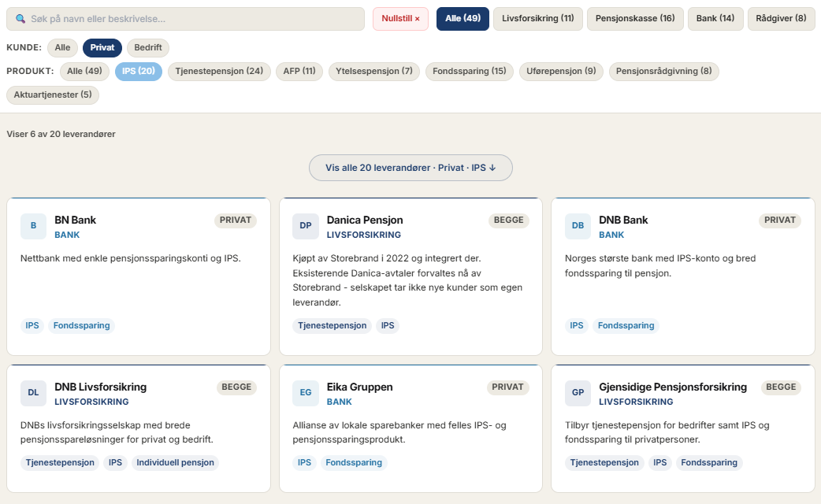Click Tjenestepensjon tag on Danica Pensjon card
The width and height of the screenshot is (821, 504).
(x=332, y=325)
